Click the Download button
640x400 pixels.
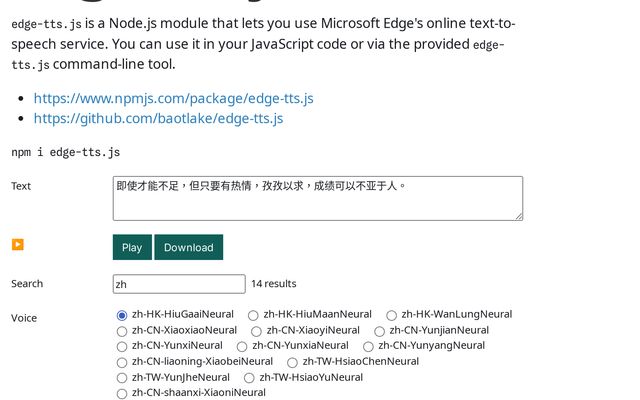(x=189, y=247)
